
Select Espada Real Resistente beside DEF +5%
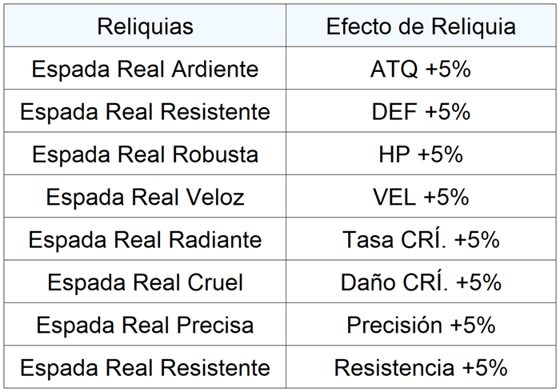[x=145, y=112]
